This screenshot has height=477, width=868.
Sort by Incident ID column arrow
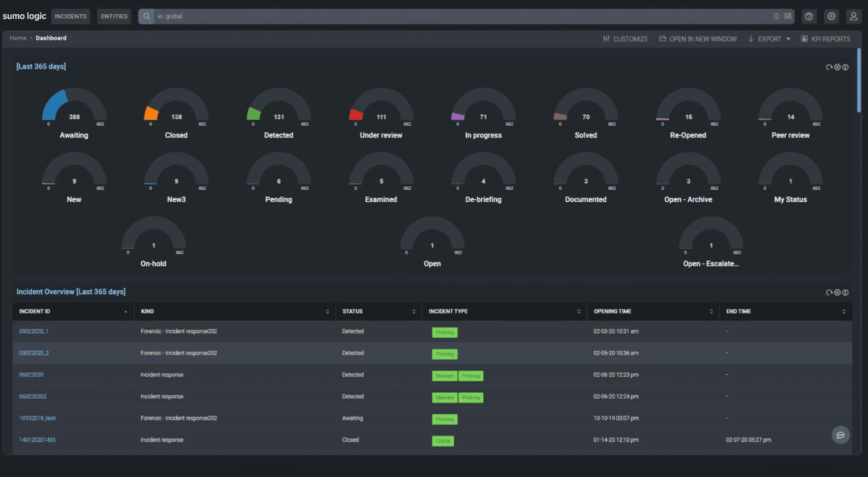tap(126, 312)
